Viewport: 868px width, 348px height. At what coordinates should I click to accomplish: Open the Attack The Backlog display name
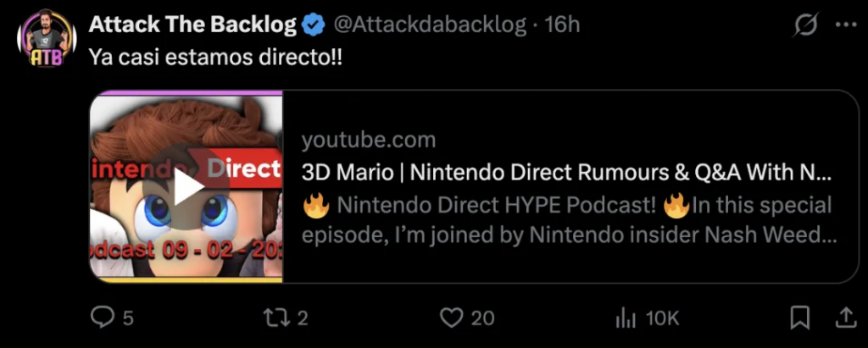(x=193, y=25)
